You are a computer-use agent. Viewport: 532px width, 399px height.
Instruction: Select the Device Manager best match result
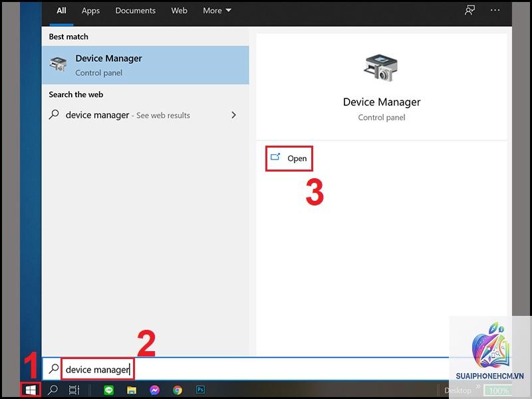click(x=145, y=65)
